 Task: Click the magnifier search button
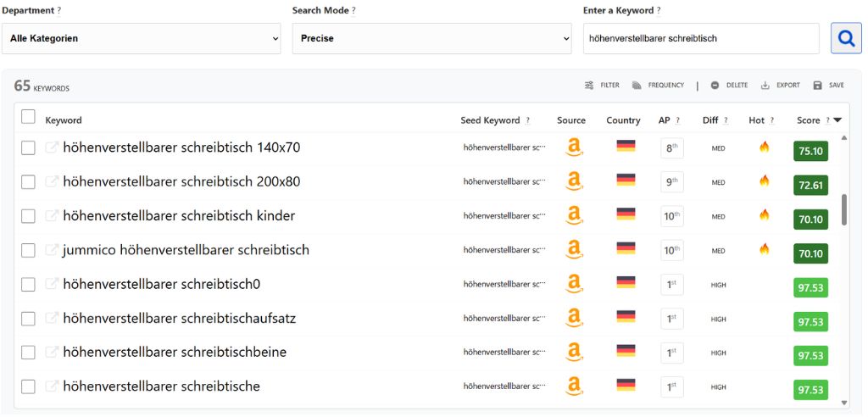[846, 38]
